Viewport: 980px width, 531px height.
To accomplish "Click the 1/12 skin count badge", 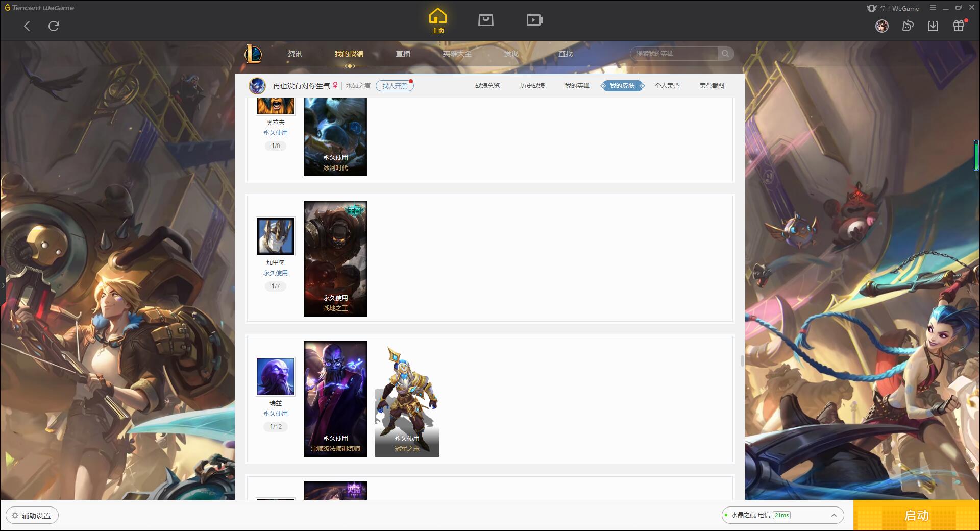I will pos(276,427).
